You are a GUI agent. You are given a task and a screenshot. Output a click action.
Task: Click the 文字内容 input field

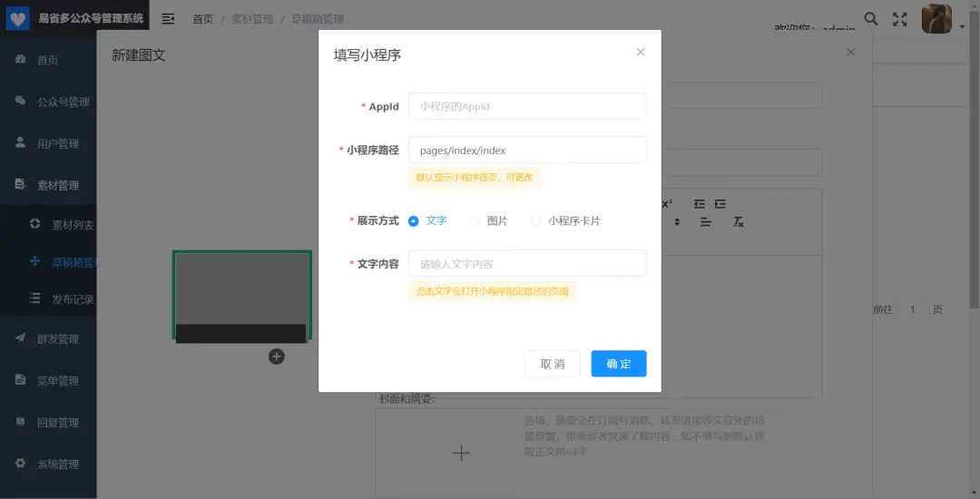(527, 263)
